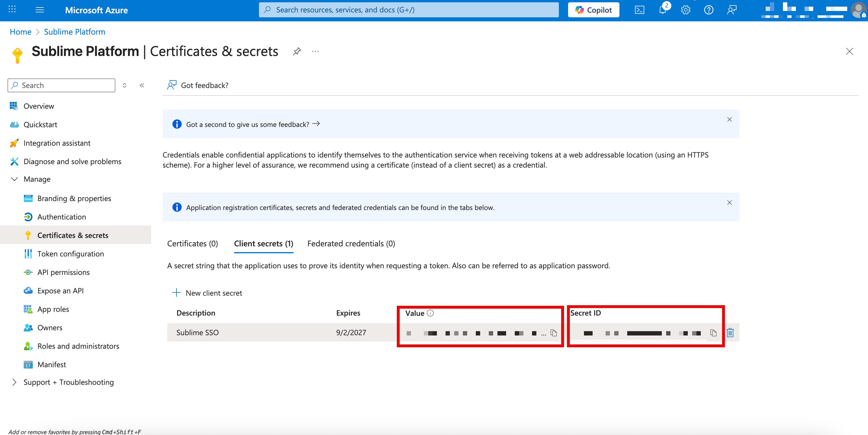Click New client secret

[207, 293]
